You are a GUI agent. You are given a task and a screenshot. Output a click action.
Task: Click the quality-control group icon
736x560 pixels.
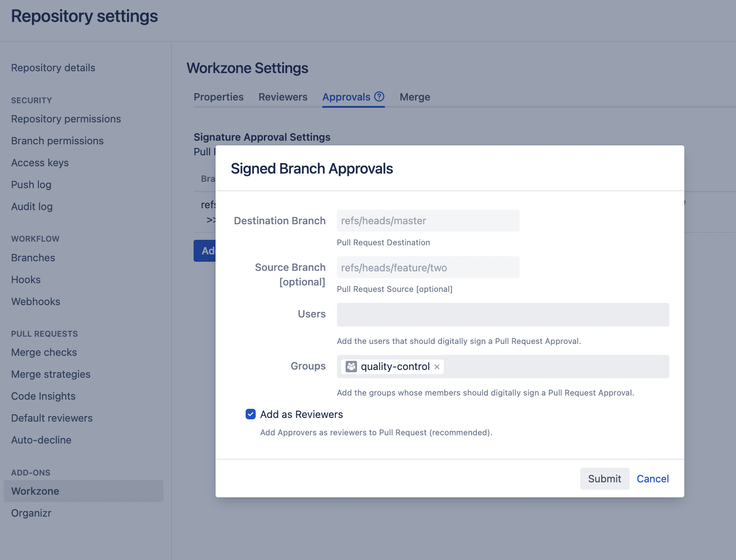tap(351, 366)
